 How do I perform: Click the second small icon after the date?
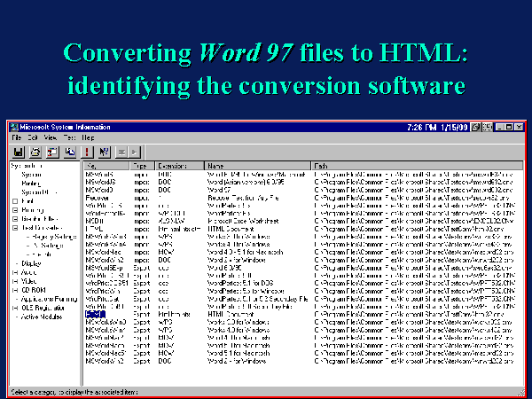487,127
